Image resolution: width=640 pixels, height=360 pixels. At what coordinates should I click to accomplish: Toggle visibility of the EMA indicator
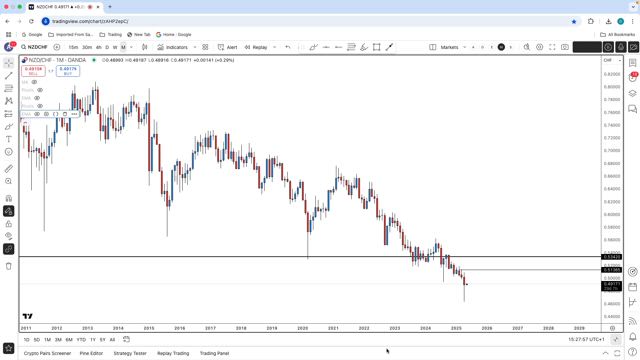(37, 114)
